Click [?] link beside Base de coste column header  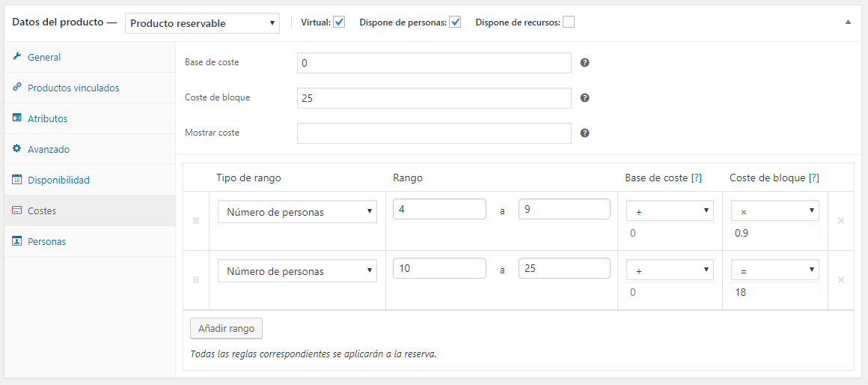697,178
